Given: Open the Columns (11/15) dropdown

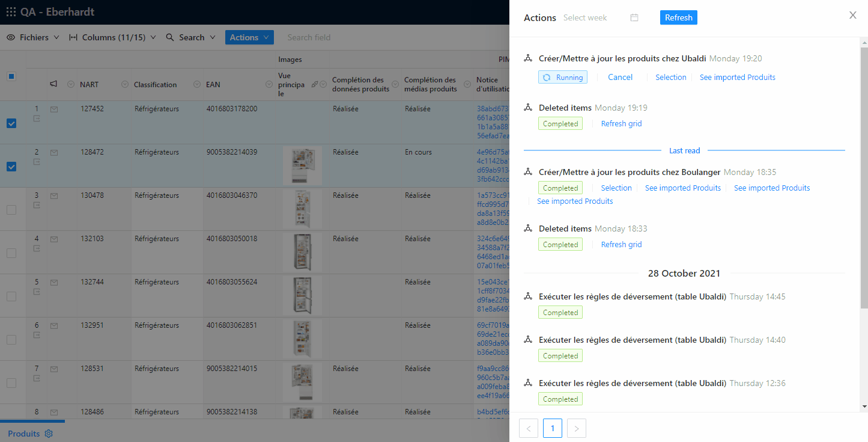Looking at the screenshot, I should pyautogui.click(x=113, y=37).
